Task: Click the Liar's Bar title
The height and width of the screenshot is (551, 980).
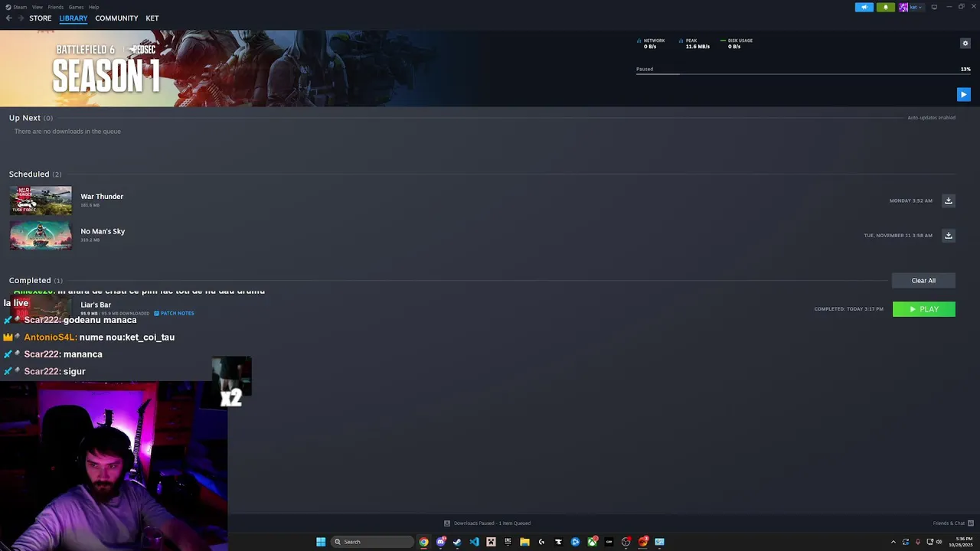Action: (96, 305)
